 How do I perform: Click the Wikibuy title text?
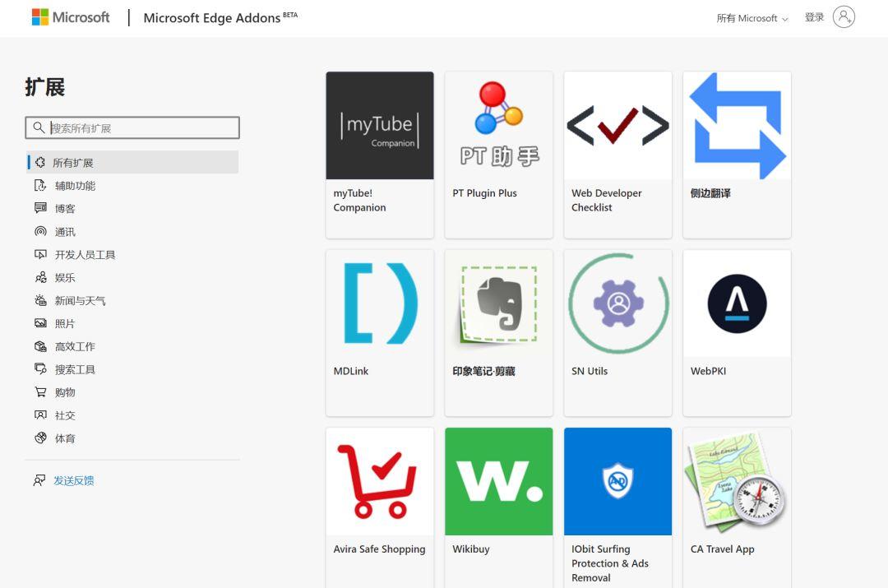(x=470, y=549)
